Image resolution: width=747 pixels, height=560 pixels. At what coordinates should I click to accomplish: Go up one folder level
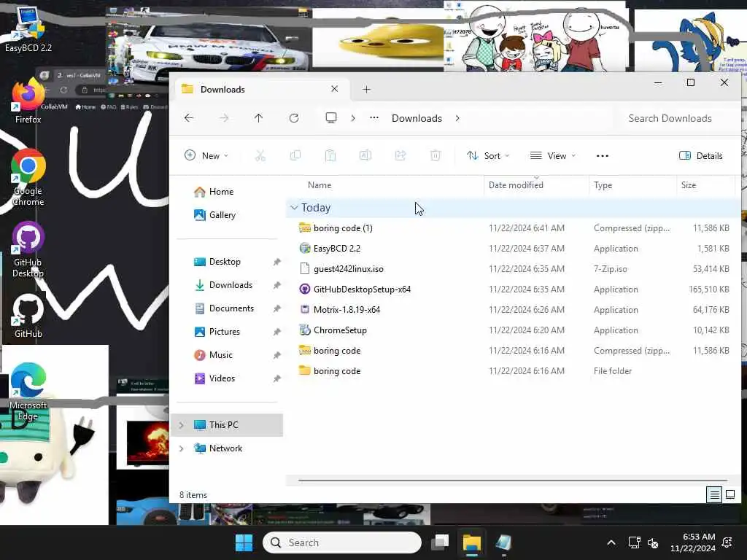[259, 118]
